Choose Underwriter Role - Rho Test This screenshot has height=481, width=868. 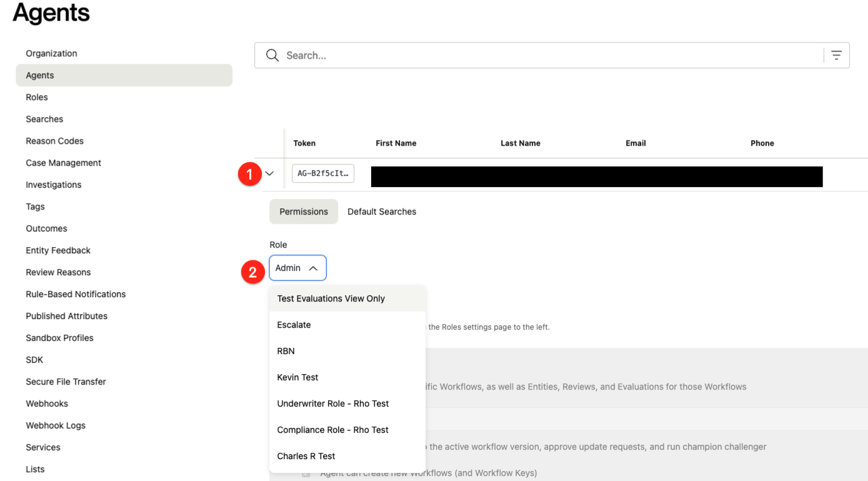click(x=332, y=403)
